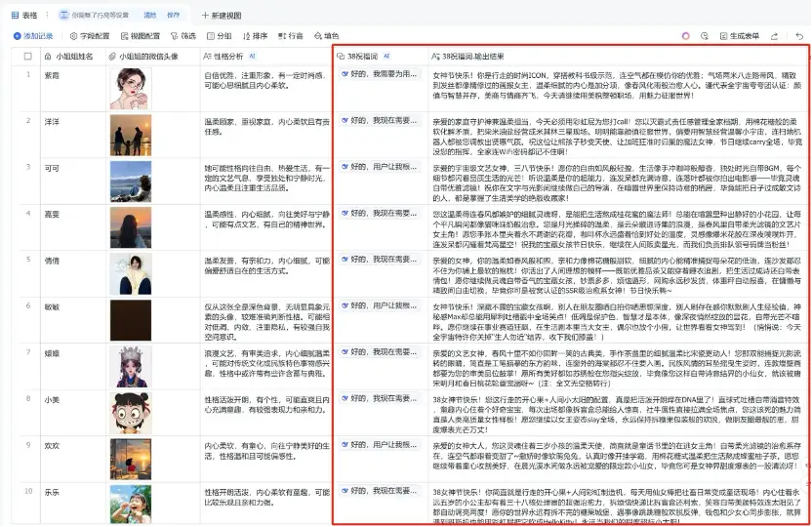Click the 保存 save link
812x527 pixels.
(173, 16)
